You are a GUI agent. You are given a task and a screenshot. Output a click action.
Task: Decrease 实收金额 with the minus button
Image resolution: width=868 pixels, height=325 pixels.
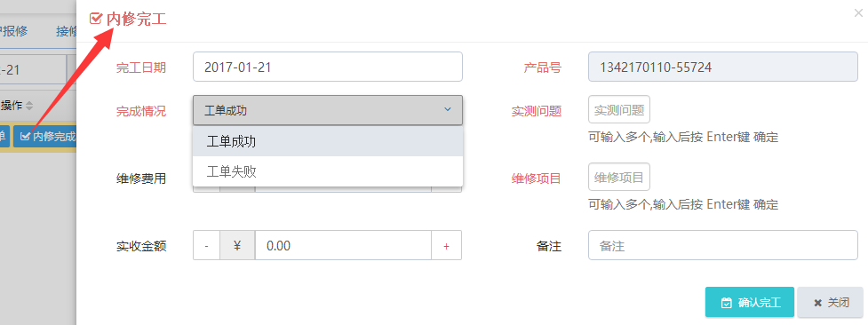click(x=206, y=245)
